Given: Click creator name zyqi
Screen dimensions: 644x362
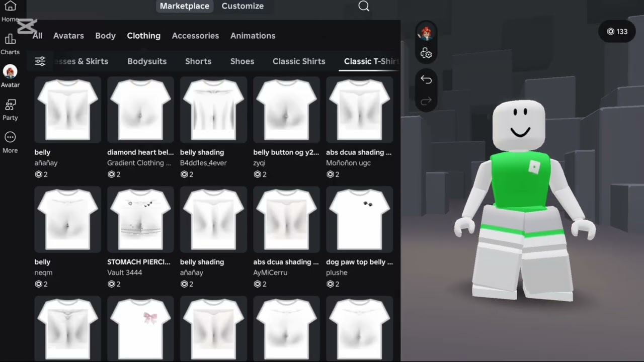Looking at the screenshot, I should pyautogui.click(x=260, y=163).
